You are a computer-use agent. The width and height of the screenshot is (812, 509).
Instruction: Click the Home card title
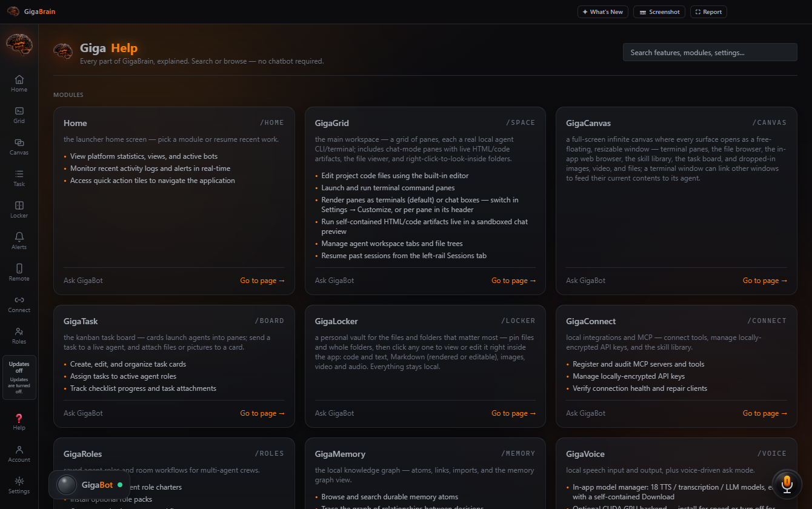click(75, 123)
